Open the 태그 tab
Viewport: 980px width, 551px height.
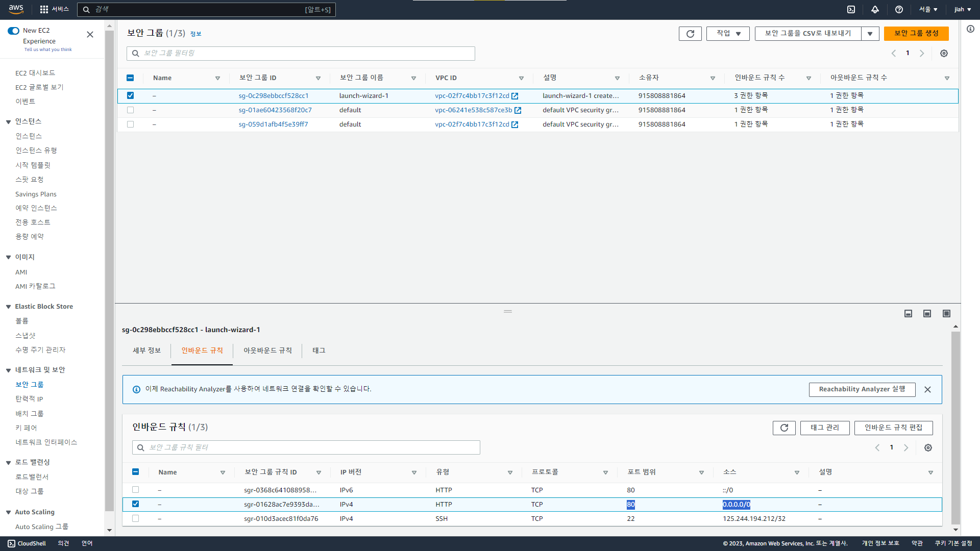click(319, 351)
